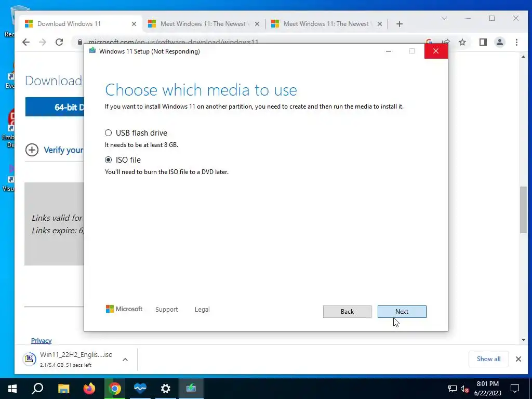
Task: Click muted volume icon in tray
Action: pyautogui.click(x=465, y=389)
